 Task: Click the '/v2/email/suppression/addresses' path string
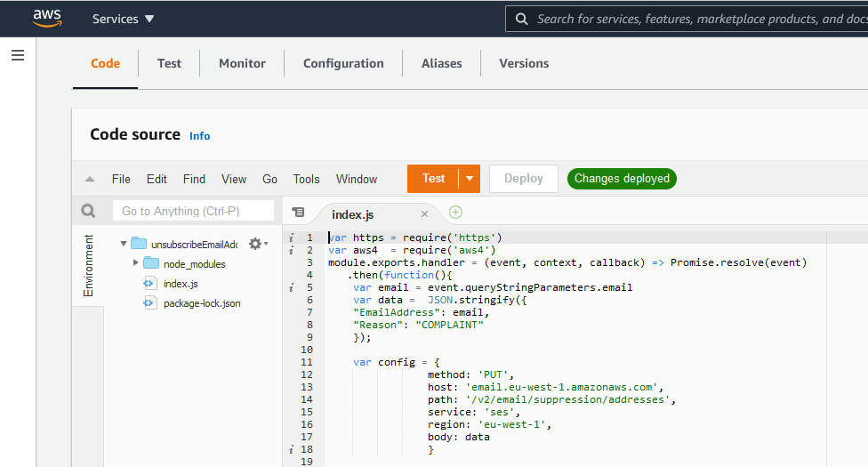pyautogui.click(x=567, y=399)
